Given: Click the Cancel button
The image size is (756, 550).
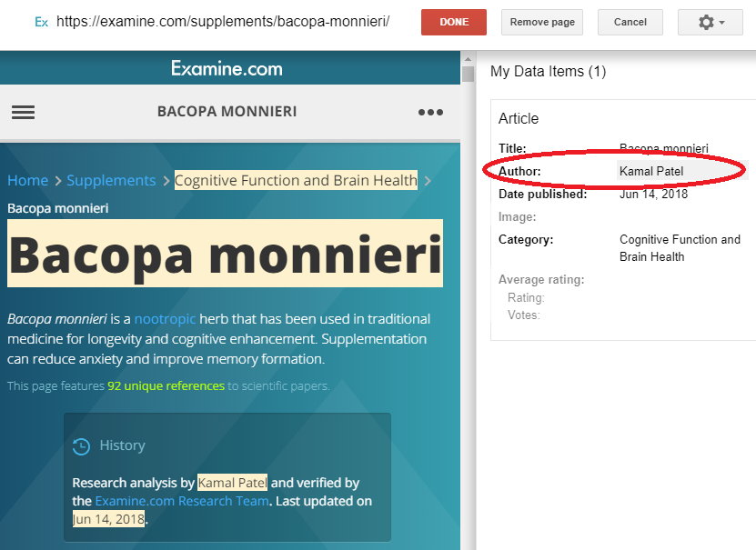Looking at the screenshot, I should [x=630, y=22].
